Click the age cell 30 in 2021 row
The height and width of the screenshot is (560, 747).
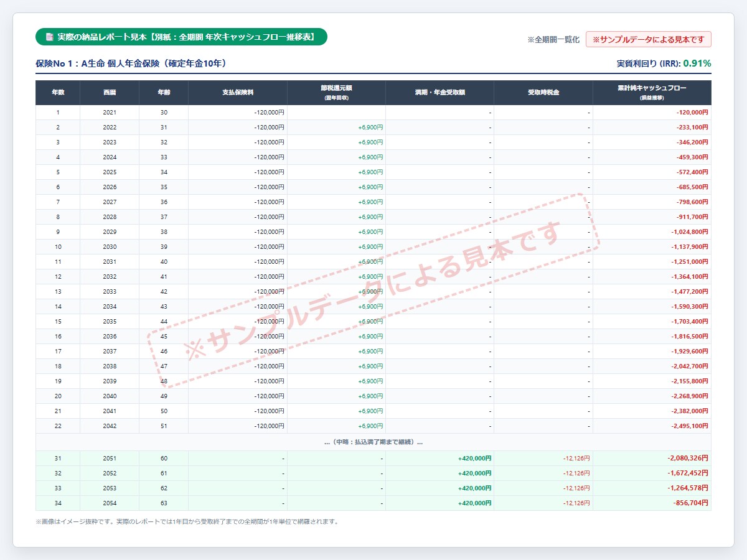[x=164, y=113]
